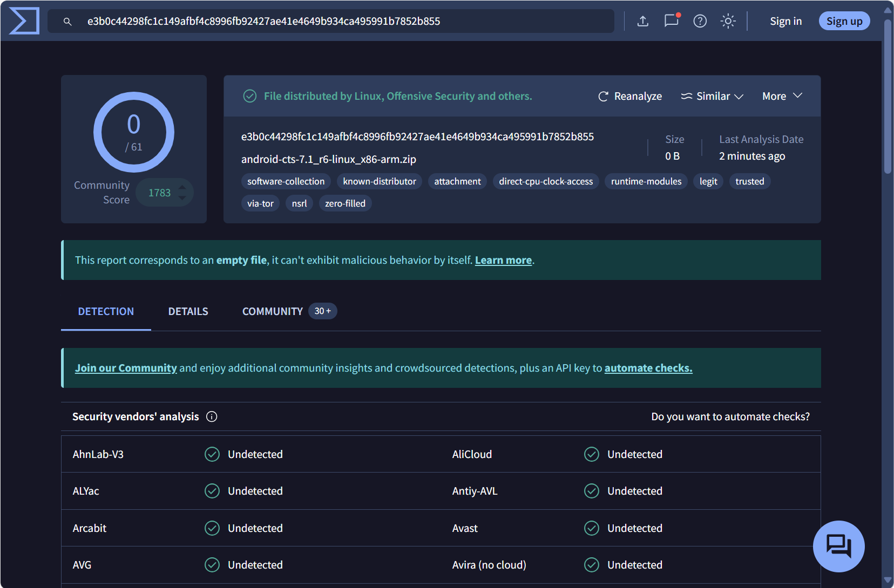
Task: Click the VirusTotal logo icon
Action: [24, 21]
